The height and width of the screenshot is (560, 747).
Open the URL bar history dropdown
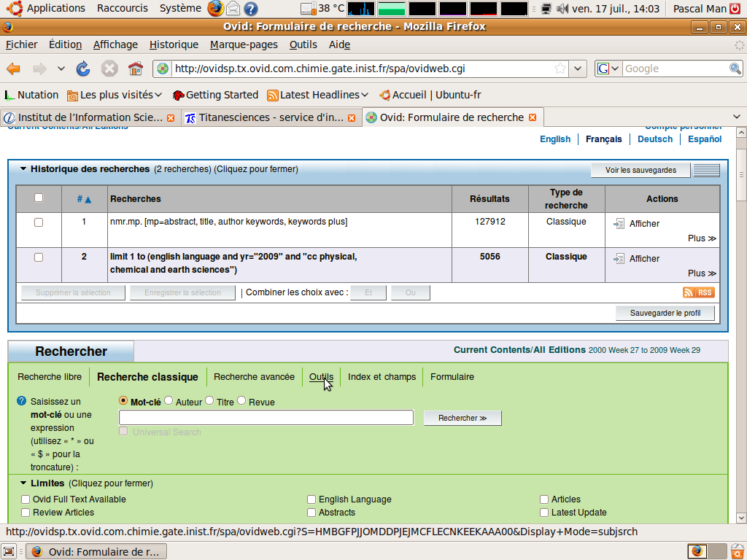pos(578,69)
